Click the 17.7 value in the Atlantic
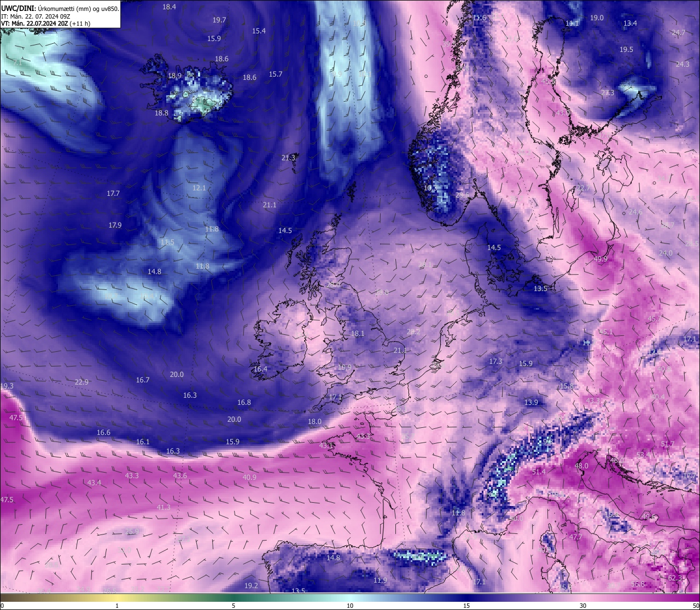 tap(113, 194)
